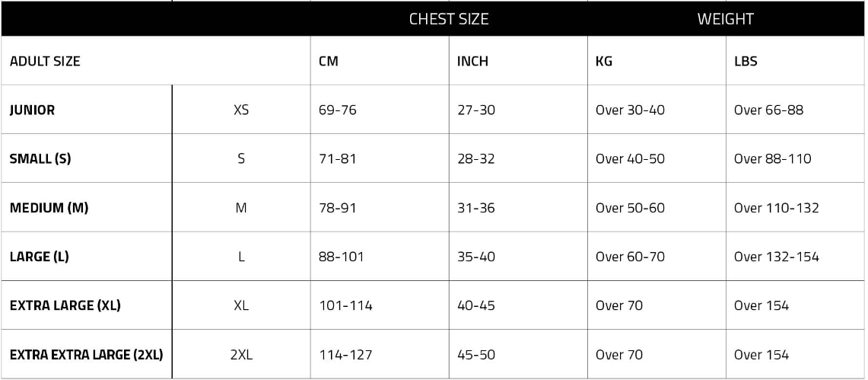
Task: Select the SMALL (S) row label
Action: click(40, 159)
